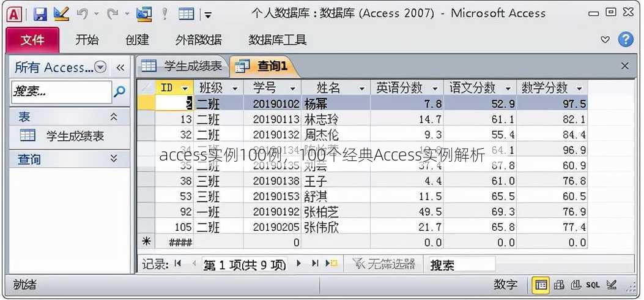Click the 无筛选器 filter indicator button
Image resolution: width=644 pixels, height=300 pixels.
384,264
